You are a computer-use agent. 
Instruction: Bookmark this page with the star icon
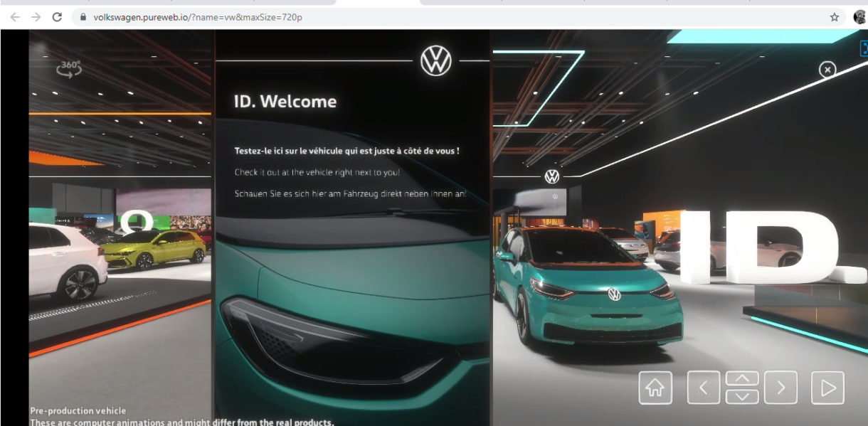(x=835, y=17)
